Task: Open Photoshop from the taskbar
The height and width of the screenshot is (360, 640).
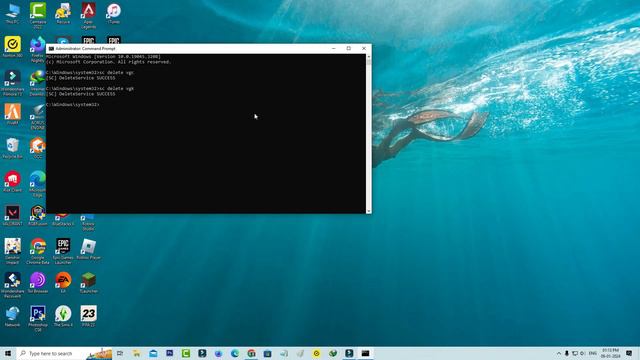Action: (x=169, y=353)
